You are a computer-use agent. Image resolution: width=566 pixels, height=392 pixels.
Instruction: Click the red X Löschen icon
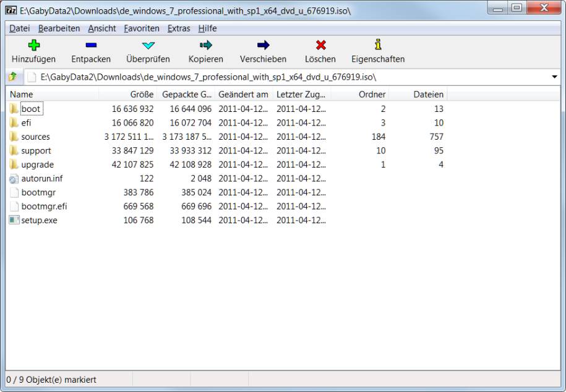[320, 45]
